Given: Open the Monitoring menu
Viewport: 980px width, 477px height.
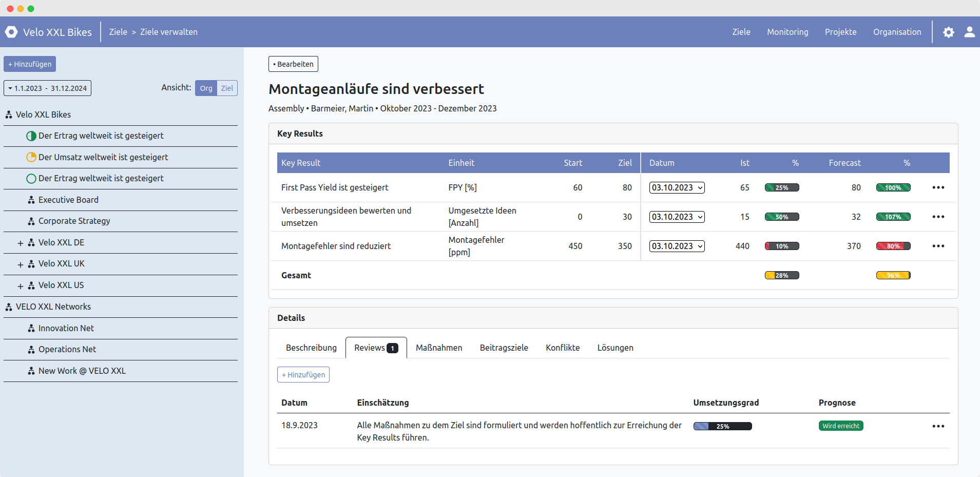Looking at the screenshot, I should coord(787,32).
